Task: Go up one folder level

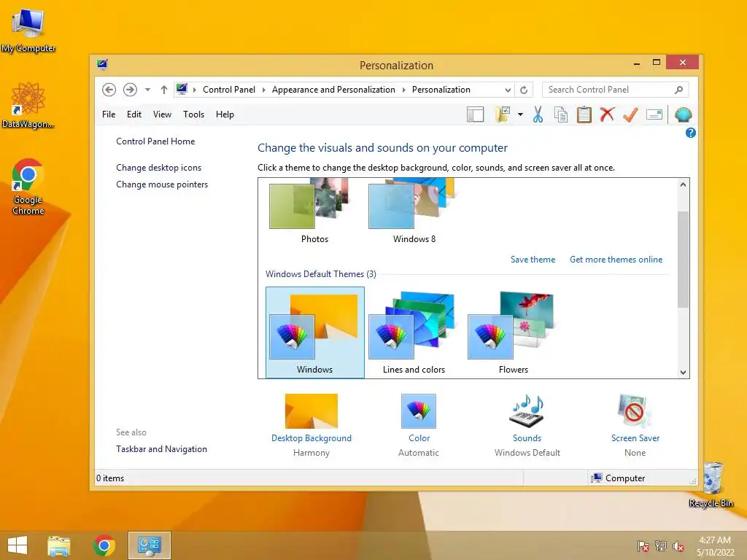Action: [164, 90]
